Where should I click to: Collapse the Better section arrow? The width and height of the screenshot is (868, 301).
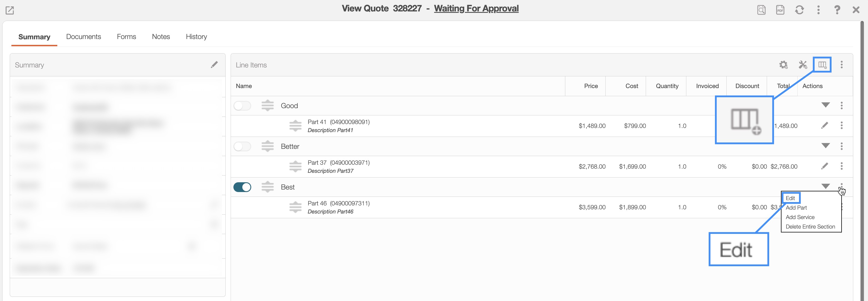click(x=825, y=146)
